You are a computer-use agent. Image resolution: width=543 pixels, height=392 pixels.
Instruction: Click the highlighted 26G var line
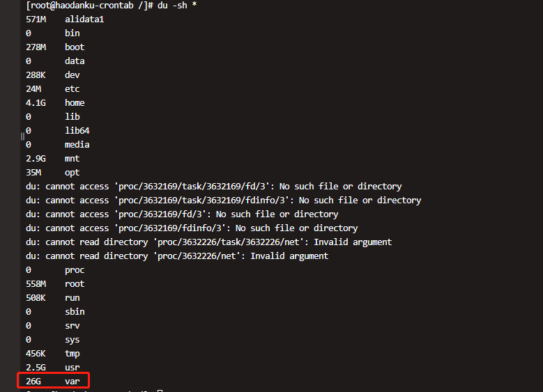[x=54, y=381]
